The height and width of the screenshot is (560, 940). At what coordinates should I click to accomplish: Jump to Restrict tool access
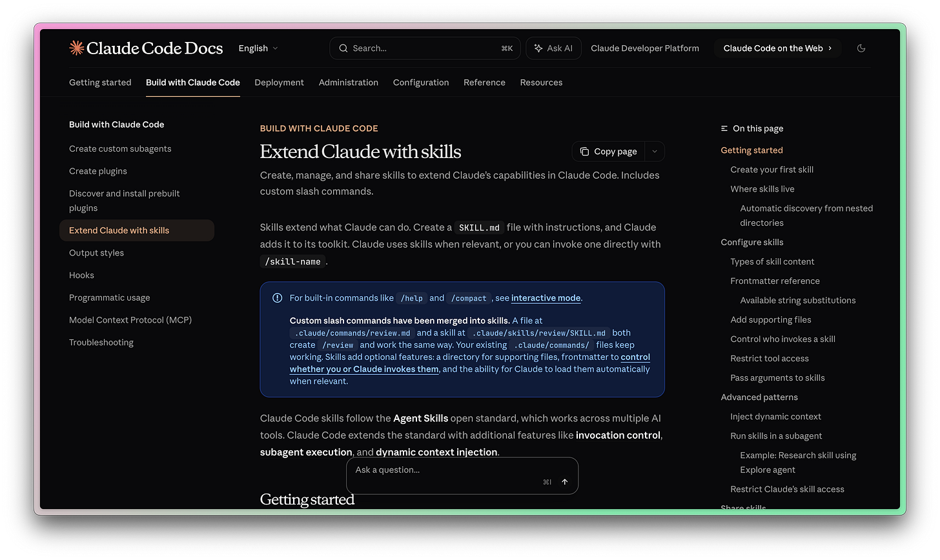[x=770, y=359]
